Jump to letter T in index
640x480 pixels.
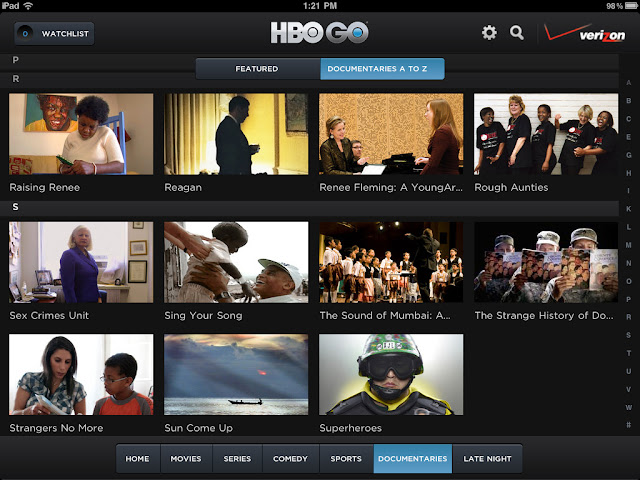[x=629, y=353]
